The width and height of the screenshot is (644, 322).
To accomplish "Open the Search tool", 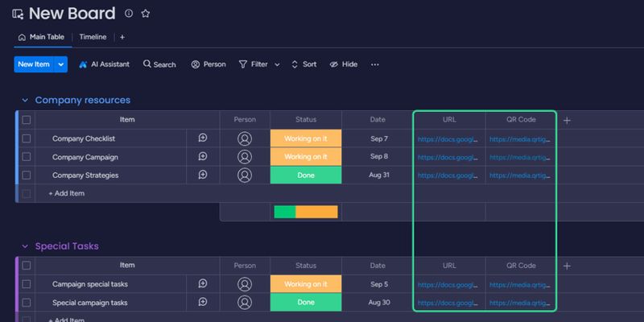I will (159, 64).
